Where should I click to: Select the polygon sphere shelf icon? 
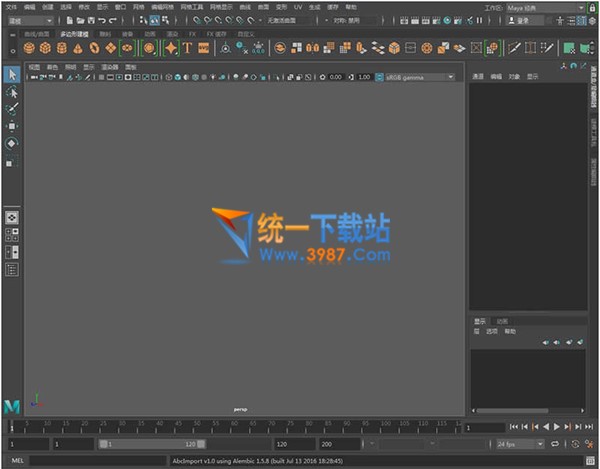(29, 48)
